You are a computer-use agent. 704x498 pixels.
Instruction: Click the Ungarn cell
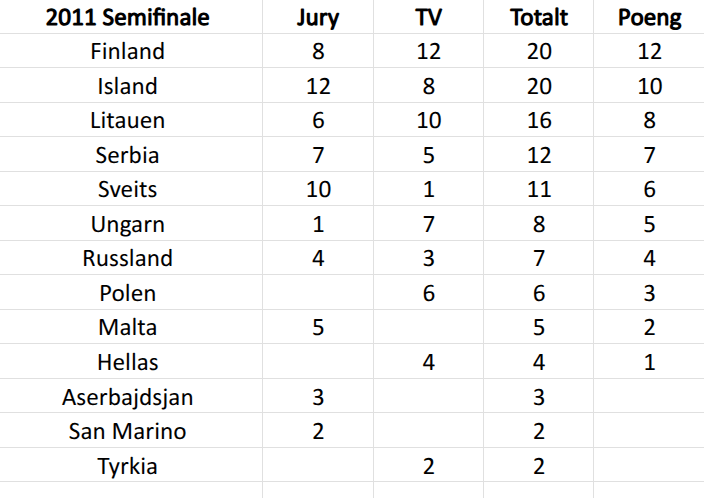[127, 224]
